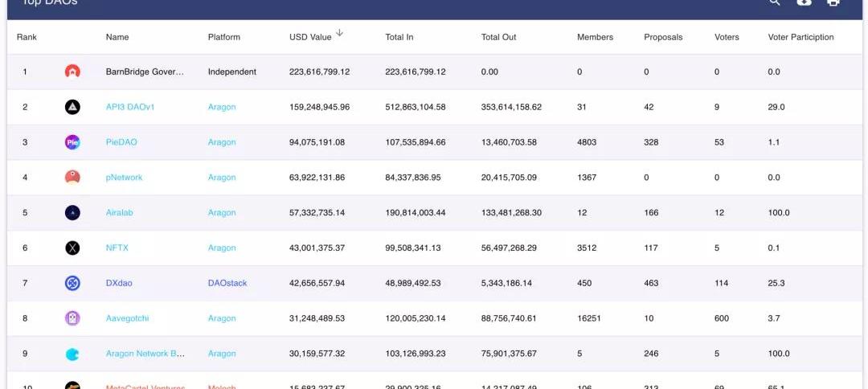Screen dimensions: 868x389
Task: Click the search icon in header
Action: pyautogui.click(x=774, y=3)
